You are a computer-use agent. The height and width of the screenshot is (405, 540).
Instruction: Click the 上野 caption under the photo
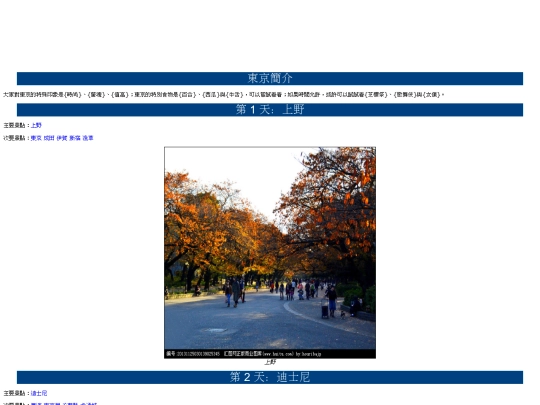(x=270, y=362)
